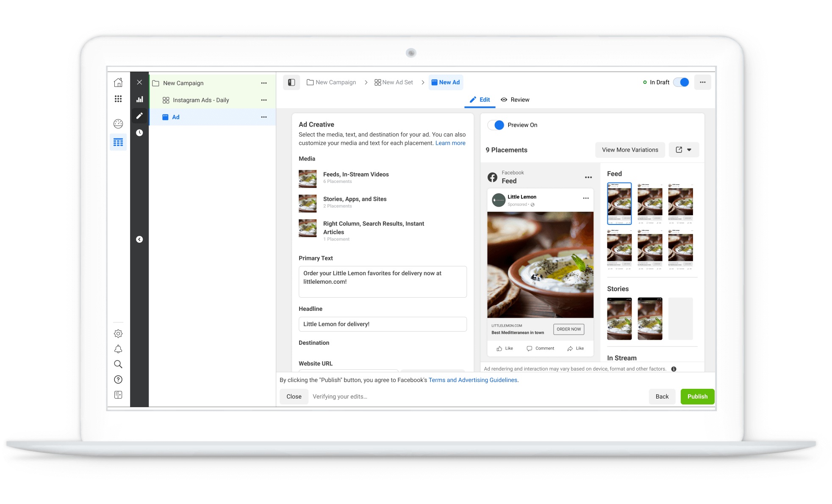This screenshot has height=504, width=832.
Task: Click the Close button
Action: click(x=294, y=396)
